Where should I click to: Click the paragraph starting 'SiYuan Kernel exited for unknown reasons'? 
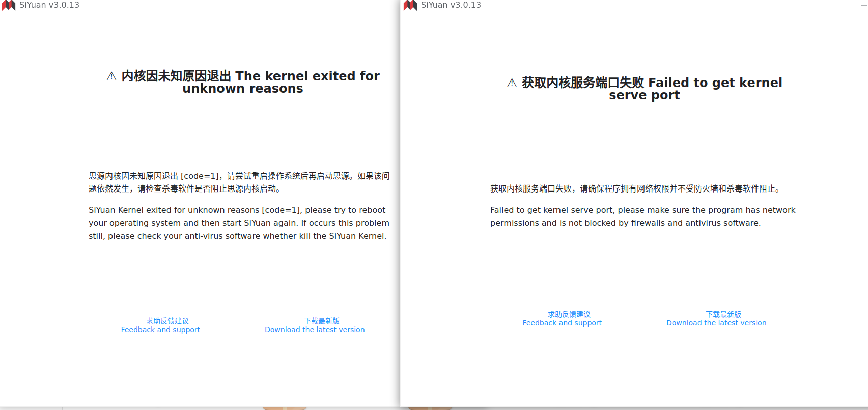[239, 223]
